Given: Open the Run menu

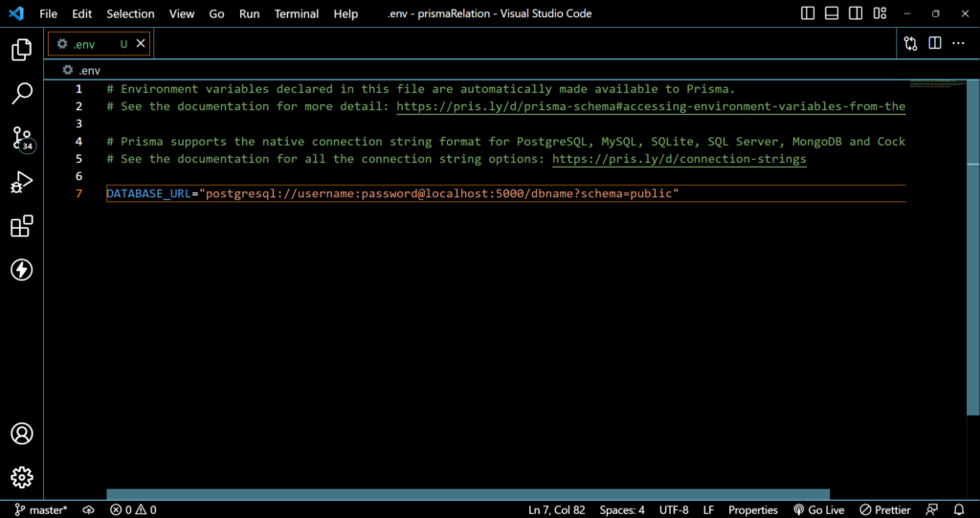Looking at the screenshot, I should pyautogui.click(x=250, y=13).
